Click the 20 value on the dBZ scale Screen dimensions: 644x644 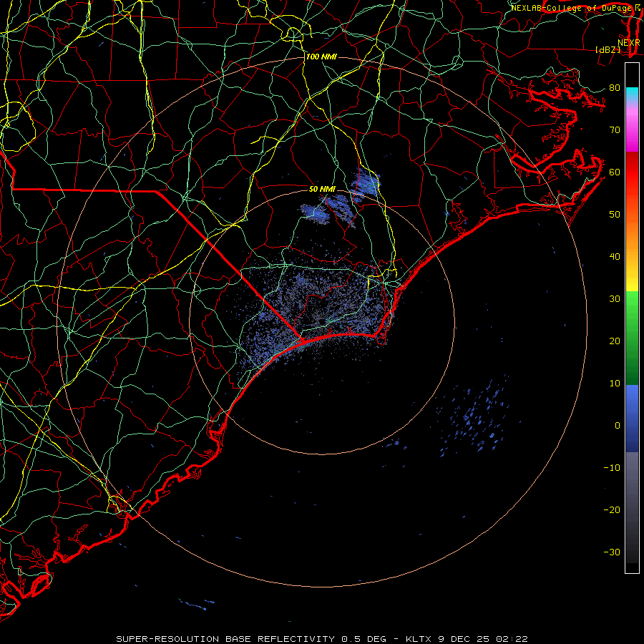(x=615, y=341)
